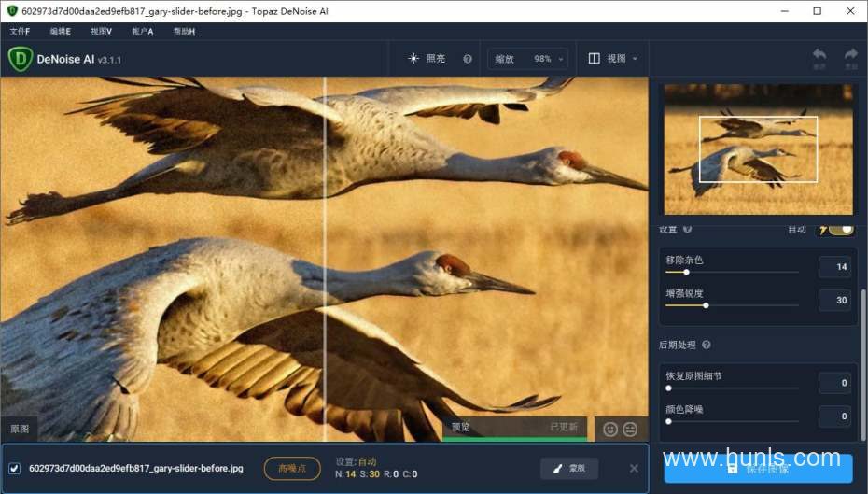Click the DeNoise AI shield logo
The height and width of the screenshot is (494, 868).
(x=21, y=59)
